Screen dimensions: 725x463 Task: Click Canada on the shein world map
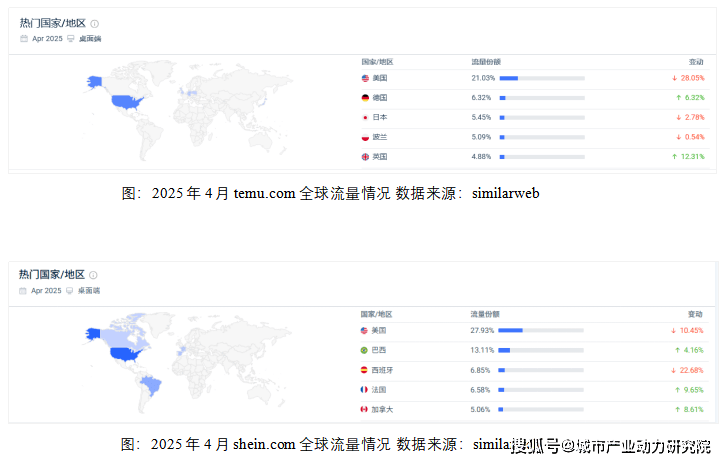coord(123,338)
